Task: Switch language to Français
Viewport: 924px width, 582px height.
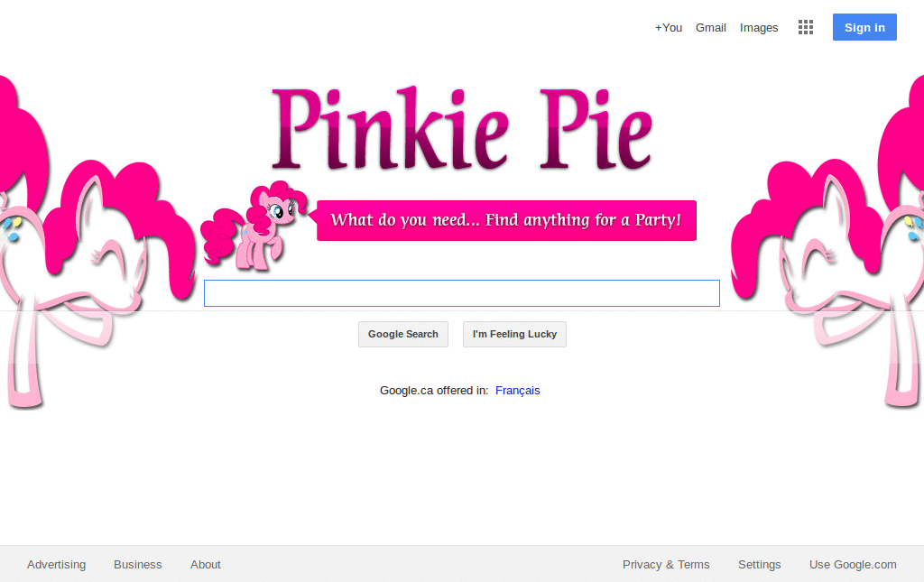Action: point(517,391)
